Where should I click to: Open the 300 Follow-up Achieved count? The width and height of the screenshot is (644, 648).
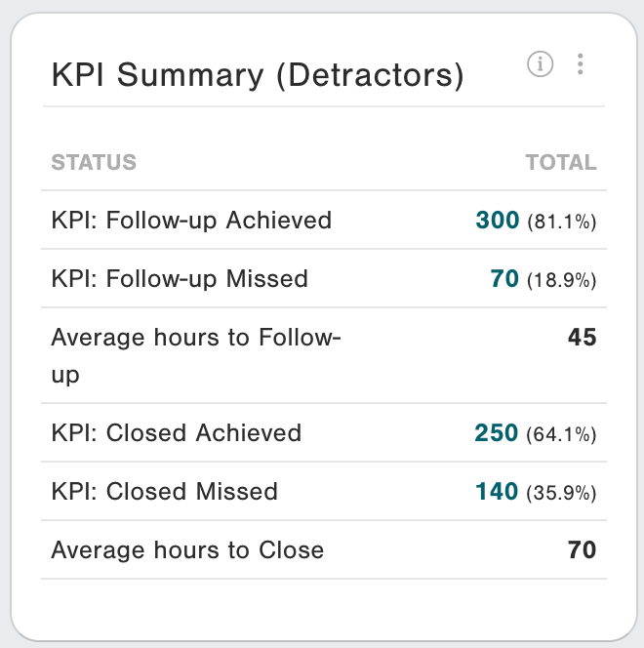(x=498, y=221)
